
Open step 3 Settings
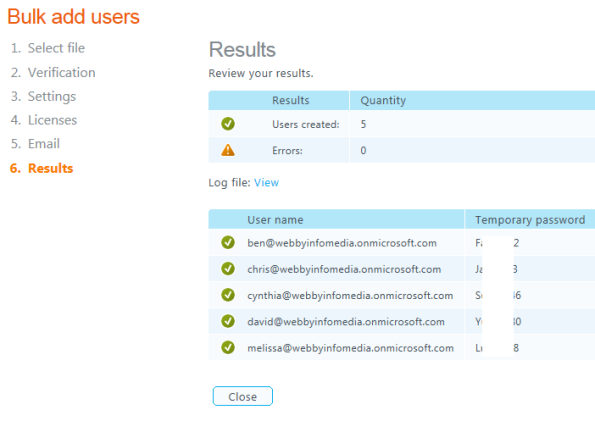tap(43, 96)
